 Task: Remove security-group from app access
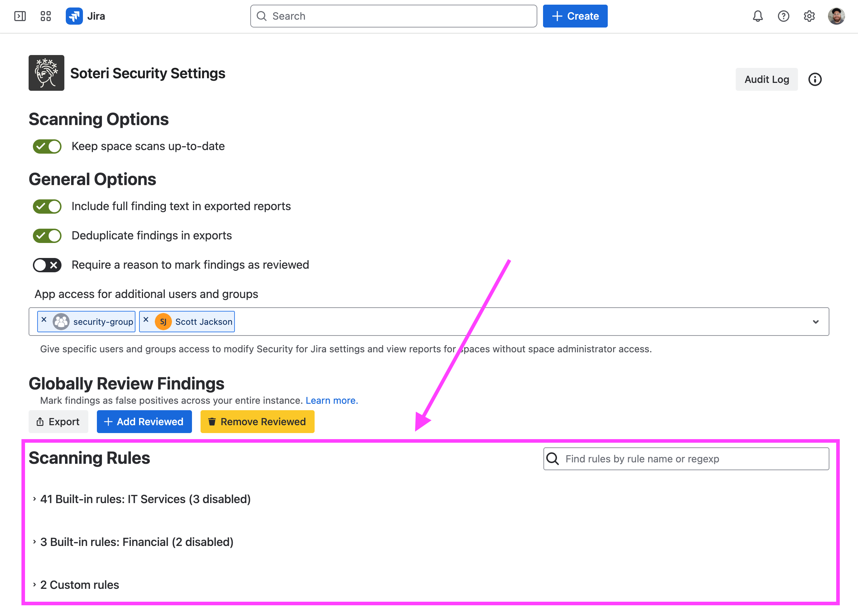point(44,319)
